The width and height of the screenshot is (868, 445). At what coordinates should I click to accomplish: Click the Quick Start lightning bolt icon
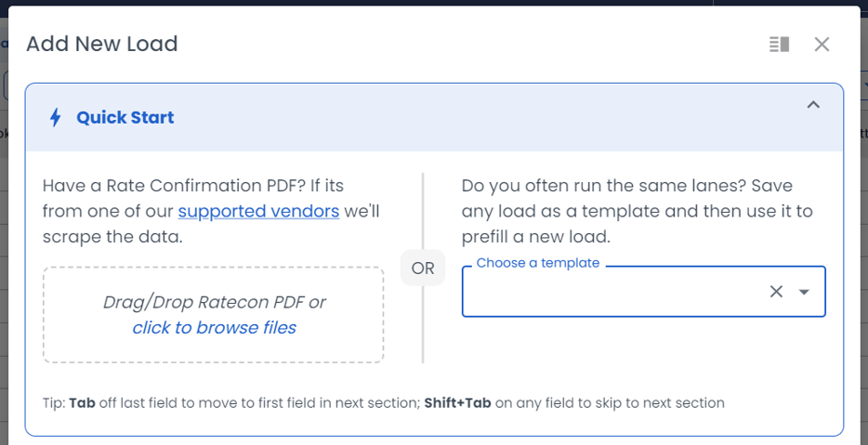click(56, 118)
